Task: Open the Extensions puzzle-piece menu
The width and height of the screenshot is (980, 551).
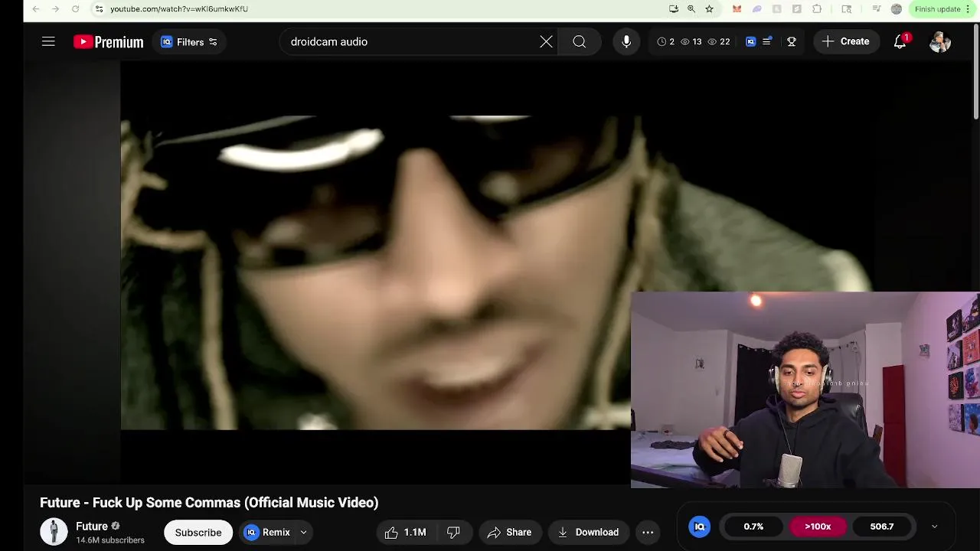Action: 817,9
